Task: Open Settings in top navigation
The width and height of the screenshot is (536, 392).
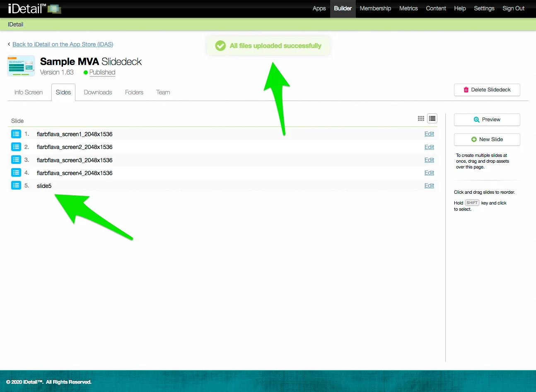Action: tap(484, 8)
